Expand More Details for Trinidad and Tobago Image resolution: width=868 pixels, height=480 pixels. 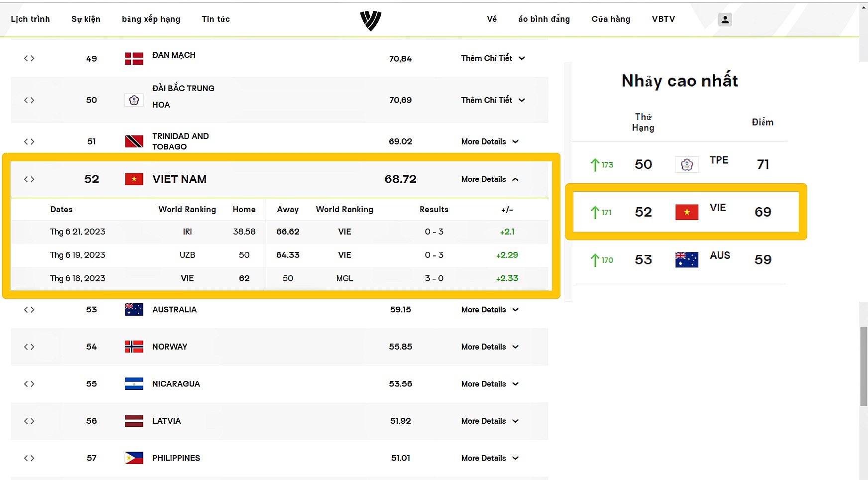click(x=490, y=141)
